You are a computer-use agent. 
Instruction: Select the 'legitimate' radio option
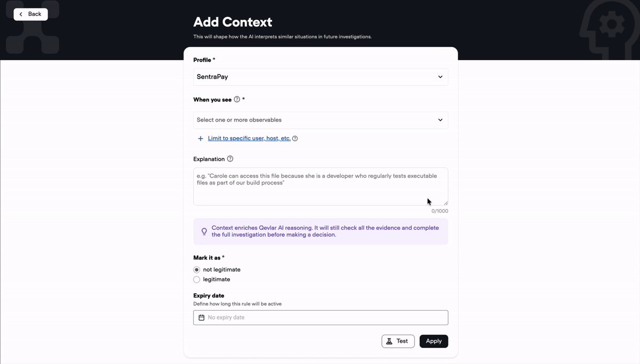197,279
